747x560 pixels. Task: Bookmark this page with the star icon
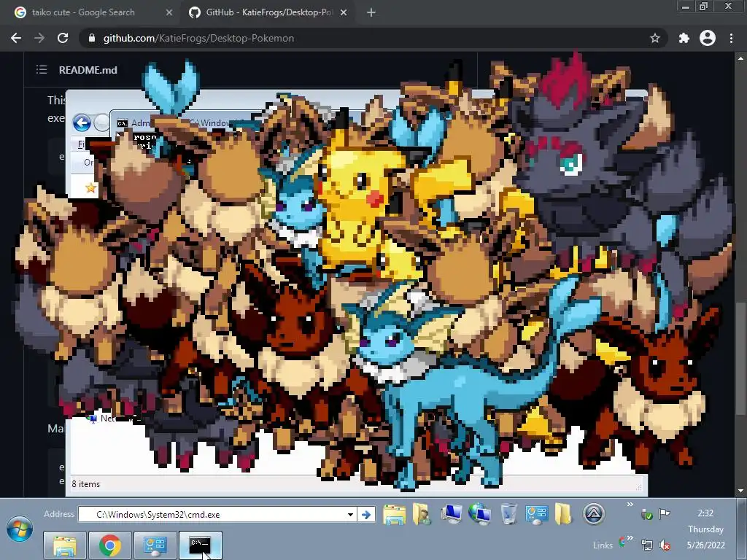point(655,38)
